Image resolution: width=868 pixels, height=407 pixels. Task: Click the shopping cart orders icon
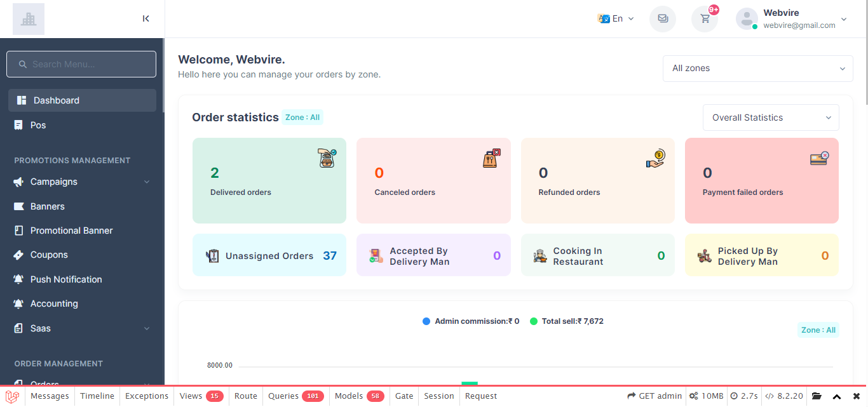point(705,18)
